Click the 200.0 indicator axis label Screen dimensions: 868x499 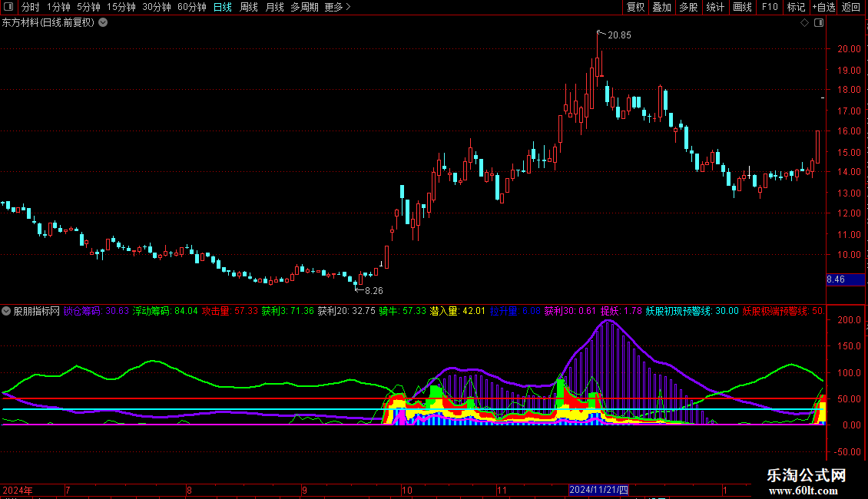coord(849,320)
